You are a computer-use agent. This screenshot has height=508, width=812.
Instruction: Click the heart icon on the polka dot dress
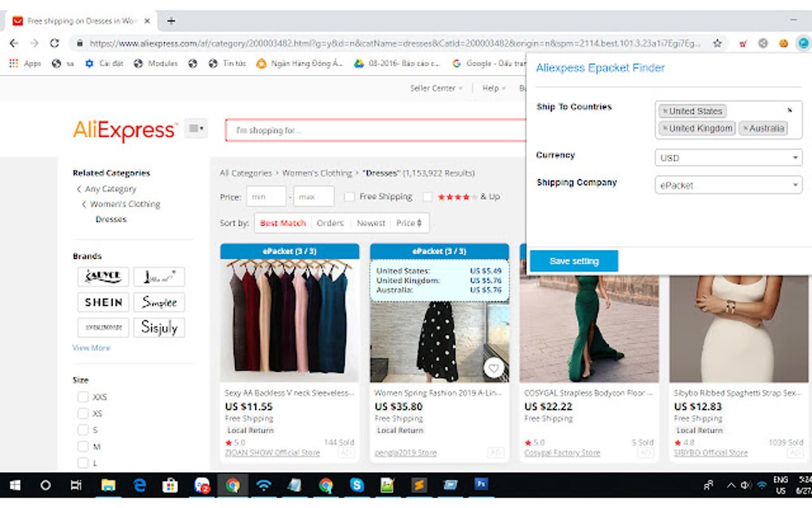[494, 369]
